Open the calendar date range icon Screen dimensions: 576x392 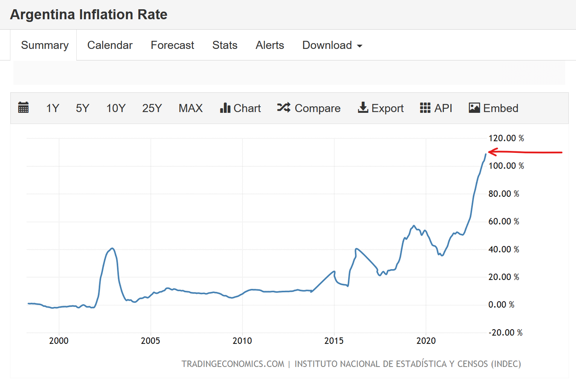(x=24, y=108)
